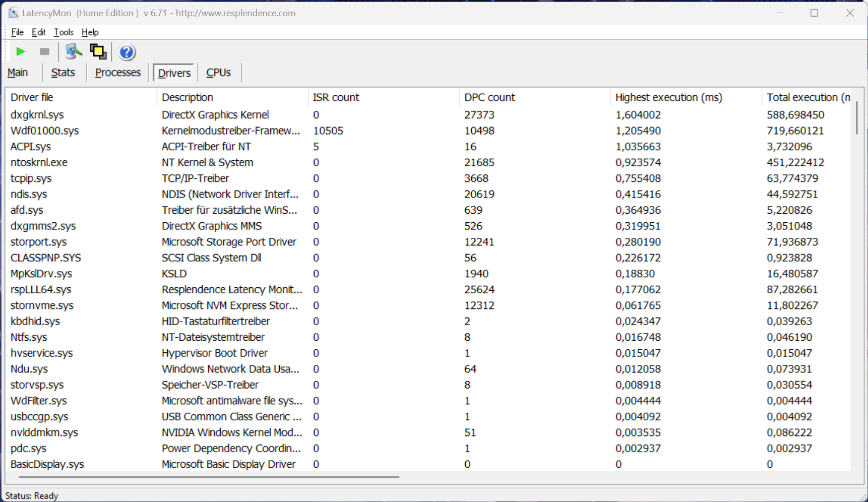
Task: Sort by the Driver file column header
Action: click(x=81, y=97)
